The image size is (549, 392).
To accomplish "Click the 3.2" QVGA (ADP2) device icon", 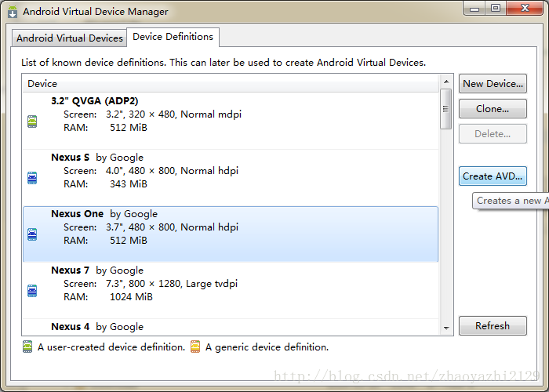I will pos(32,122).
